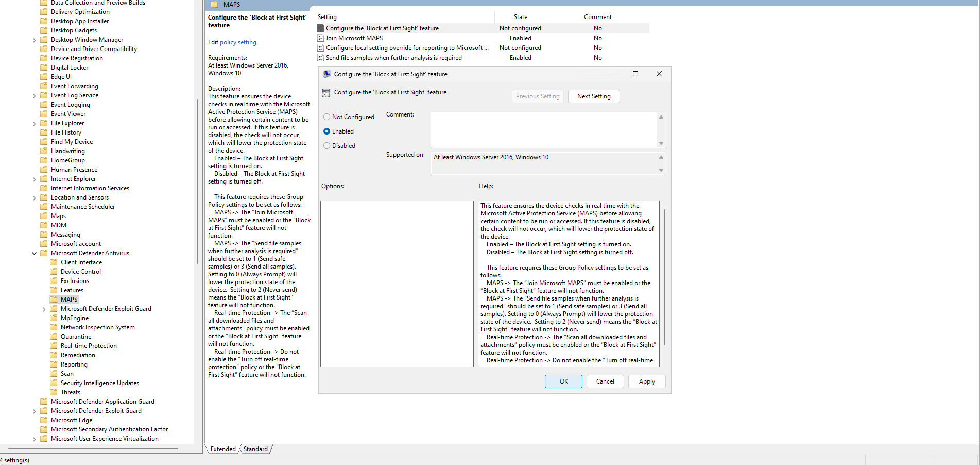Sort by the Comment column header
980x465 pixels.
(597, 17)
